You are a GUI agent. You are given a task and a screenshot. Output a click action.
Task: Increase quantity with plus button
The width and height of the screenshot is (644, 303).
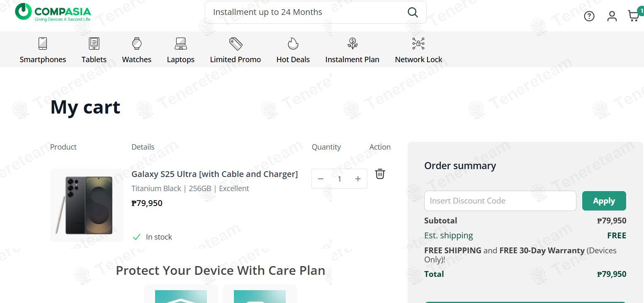pos(358,179)
